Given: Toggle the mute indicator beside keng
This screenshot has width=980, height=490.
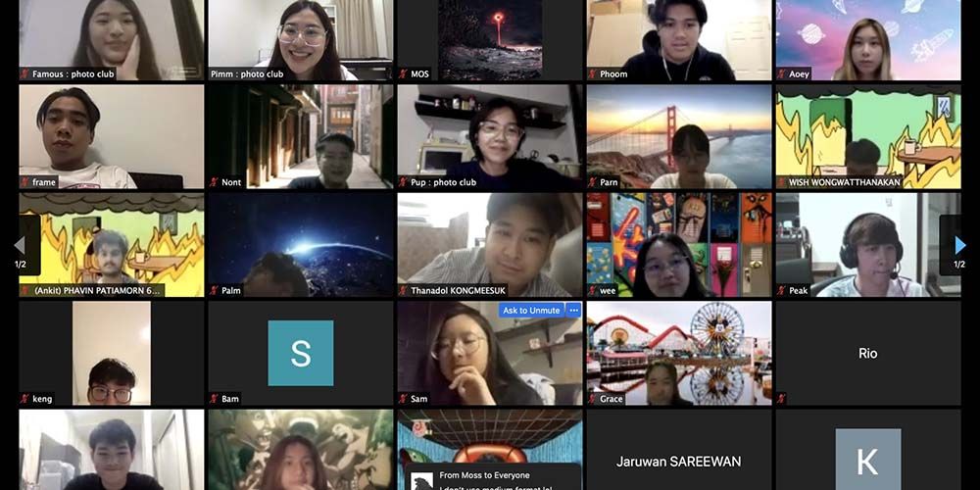Looking at the screenshot, I should click(25, 399).
